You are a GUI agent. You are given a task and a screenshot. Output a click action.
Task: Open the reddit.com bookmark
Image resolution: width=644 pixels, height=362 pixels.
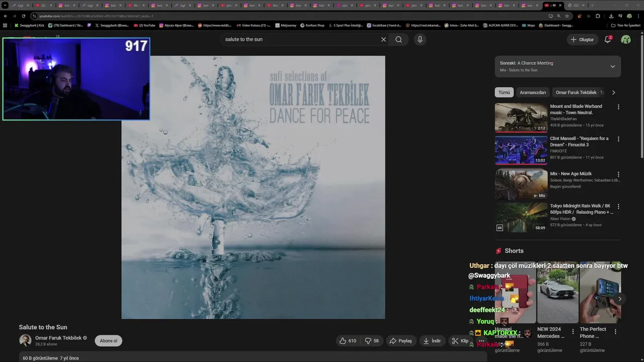215,25
